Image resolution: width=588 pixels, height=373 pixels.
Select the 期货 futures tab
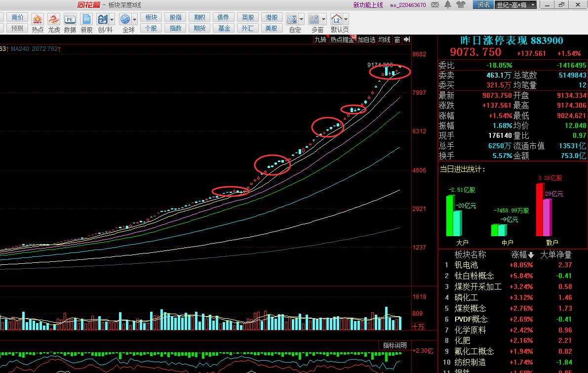point(199,28)
